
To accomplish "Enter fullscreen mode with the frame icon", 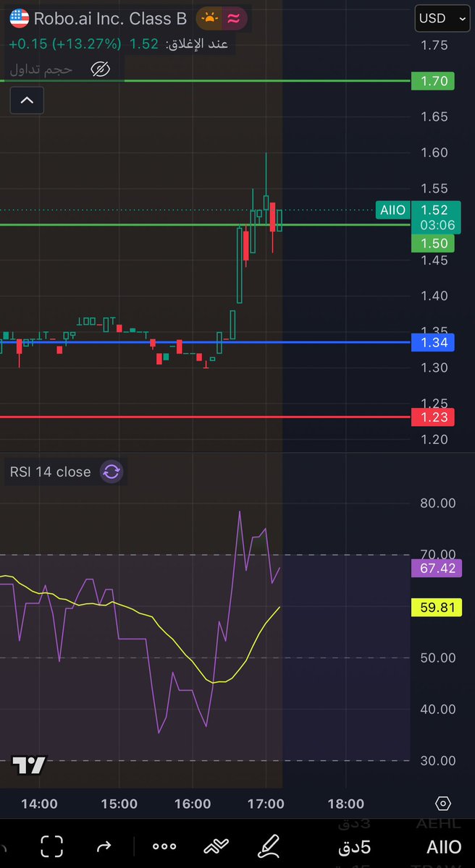I will click(51, 846).
